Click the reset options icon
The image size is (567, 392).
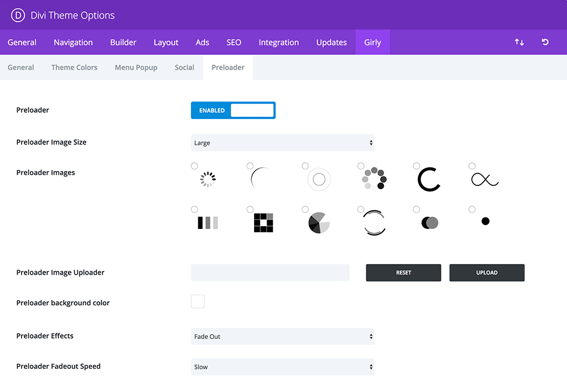point(545,42)
